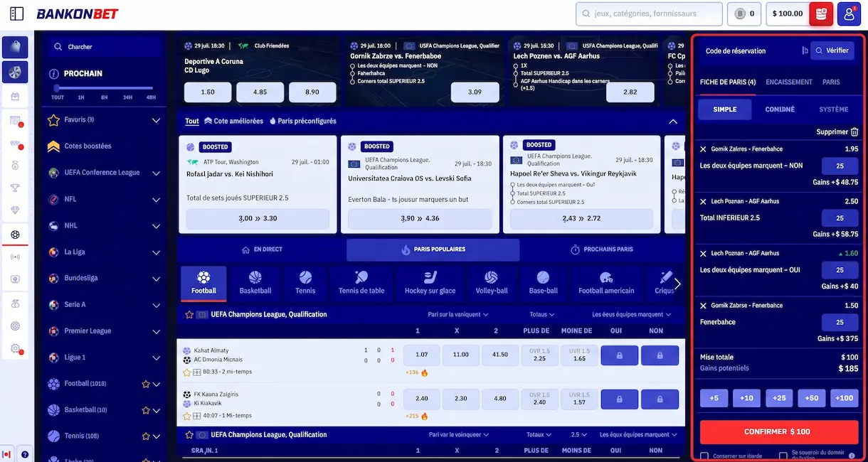Screen dimensions: 868x462
Task: Favorite the Tennis (108) sport with star
Action: (146, 436)
